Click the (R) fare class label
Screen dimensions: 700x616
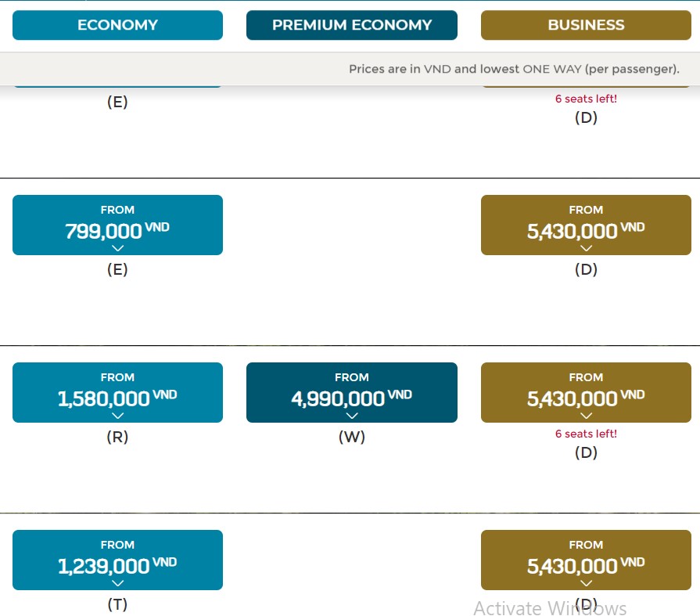[117, 438]
